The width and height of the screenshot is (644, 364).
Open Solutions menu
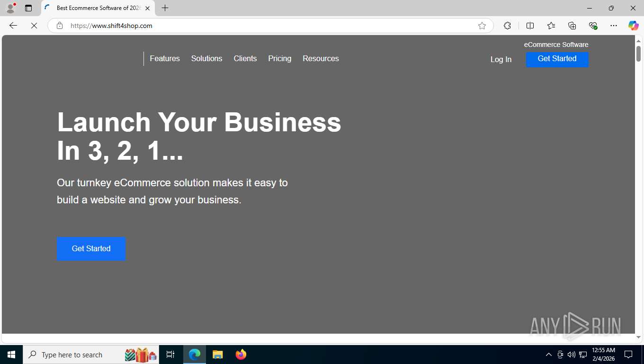(206, 58)
